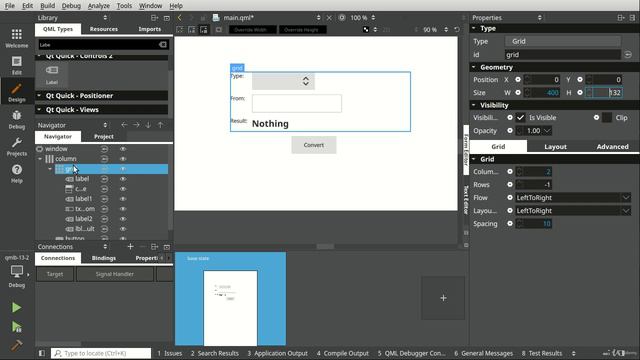This screenshot has width=640, height=360.
Task: Toggle visibility of the label item
Action: 123,179
